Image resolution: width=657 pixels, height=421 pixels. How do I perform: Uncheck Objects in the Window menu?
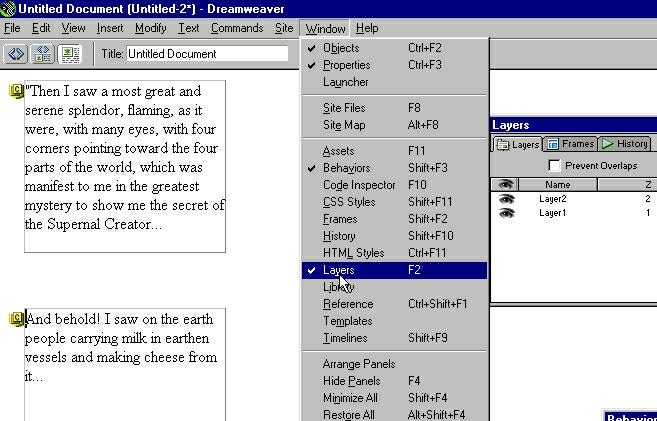click(394, 48)
